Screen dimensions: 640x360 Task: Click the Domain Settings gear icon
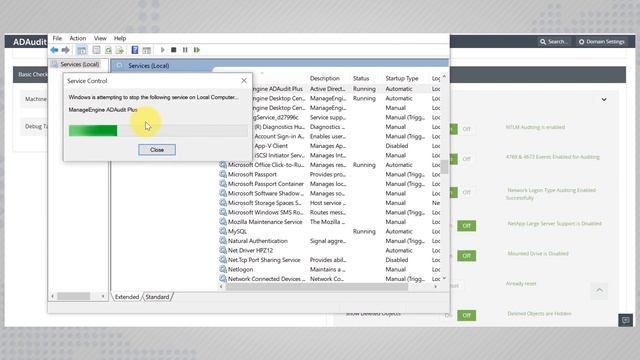582,42
